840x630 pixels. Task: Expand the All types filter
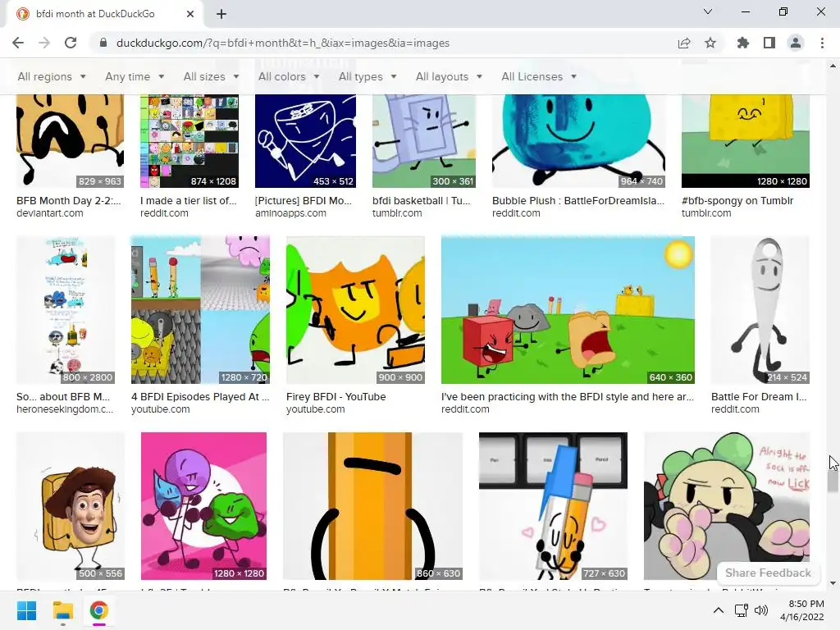(367, 76)
